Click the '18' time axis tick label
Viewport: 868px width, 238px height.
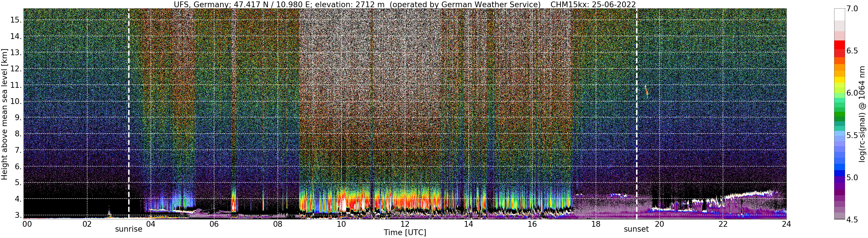coord(596,224)
